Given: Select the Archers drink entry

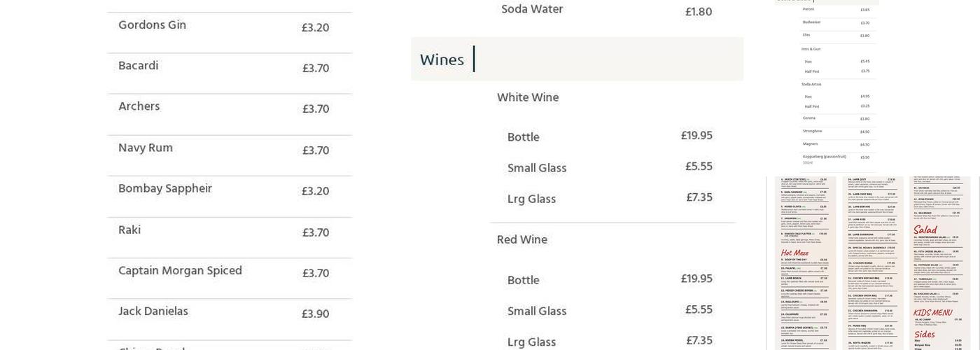Looking at the screenshot, I should tap(139, 107).
